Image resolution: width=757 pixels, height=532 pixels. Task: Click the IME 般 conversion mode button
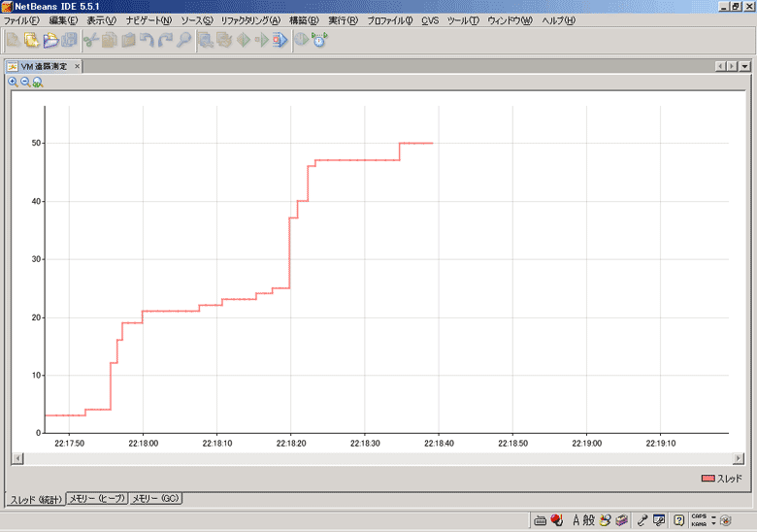point(588,520)
